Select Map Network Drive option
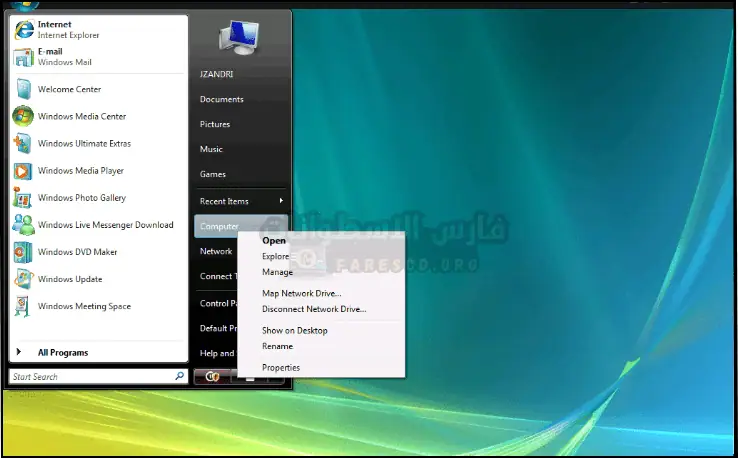The image size is (738, 458). [301, 293]
